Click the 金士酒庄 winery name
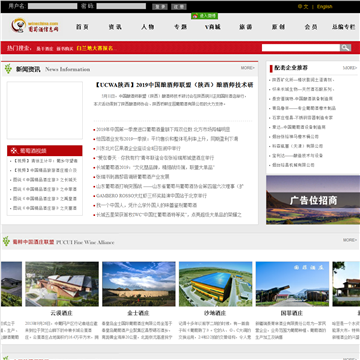This screenshot has height=360, width=360. 138,313
